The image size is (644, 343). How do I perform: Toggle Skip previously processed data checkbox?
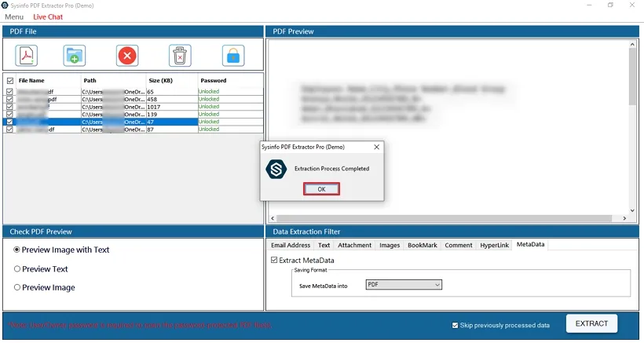pos(456,325)
